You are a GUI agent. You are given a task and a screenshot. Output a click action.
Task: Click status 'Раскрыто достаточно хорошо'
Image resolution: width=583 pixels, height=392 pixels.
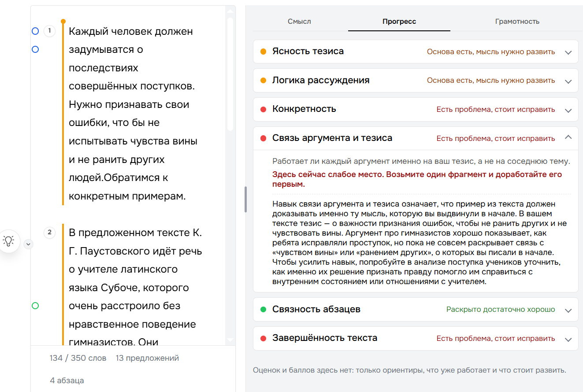tap(501, 310)
